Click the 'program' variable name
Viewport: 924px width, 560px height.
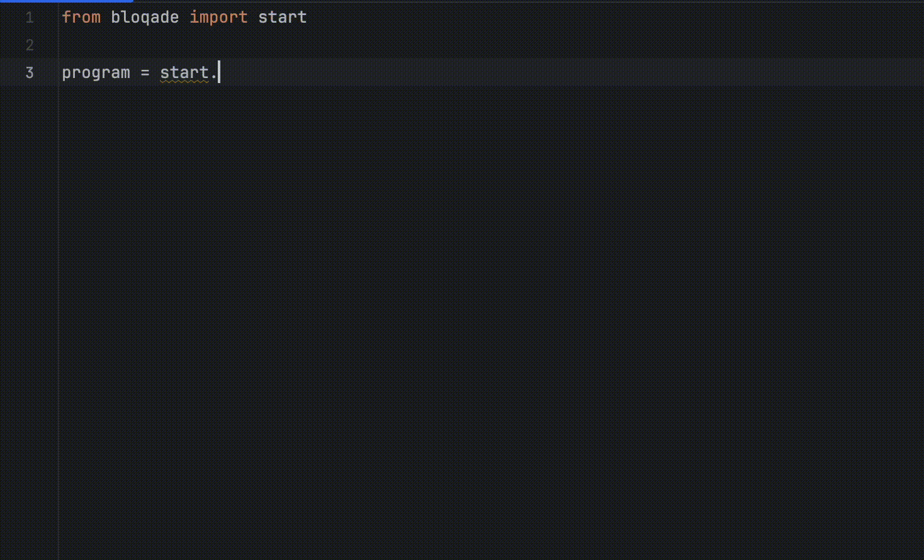click(96, 73)
